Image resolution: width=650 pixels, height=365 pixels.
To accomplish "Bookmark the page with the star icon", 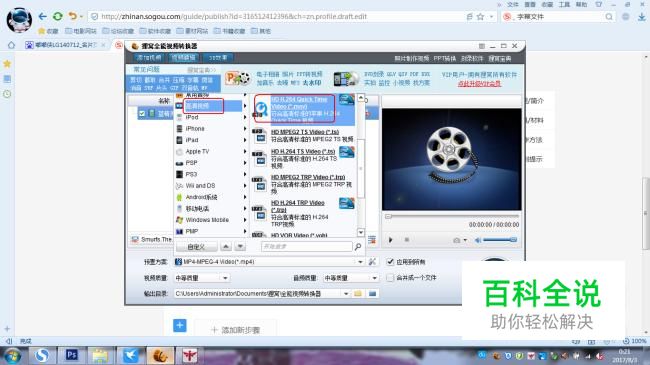I will point(480,17).
